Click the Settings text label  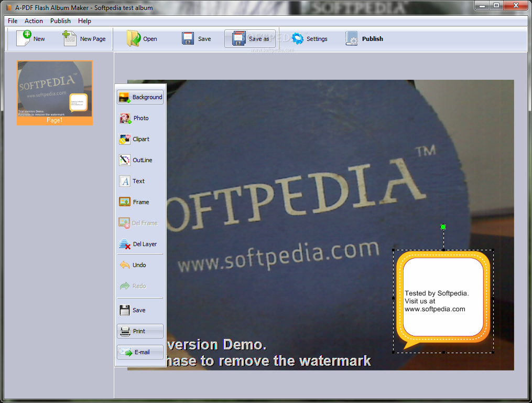tap(317, 39)
